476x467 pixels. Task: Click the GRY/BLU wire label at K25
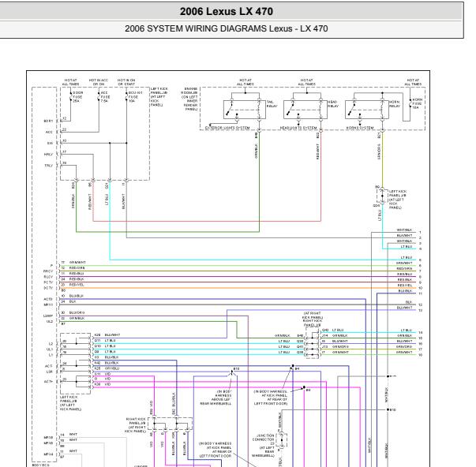pyautogui.click(x=112, y=368)
